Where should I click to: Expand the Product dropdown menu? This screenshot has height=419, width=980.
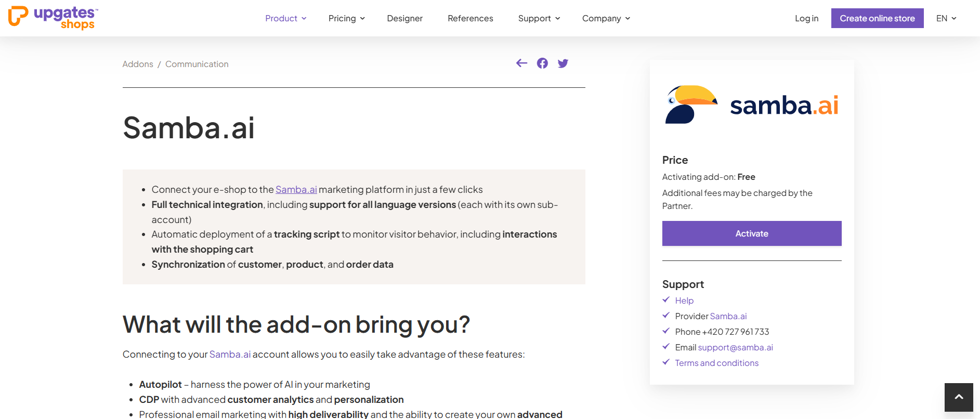(x=285, y=18)
